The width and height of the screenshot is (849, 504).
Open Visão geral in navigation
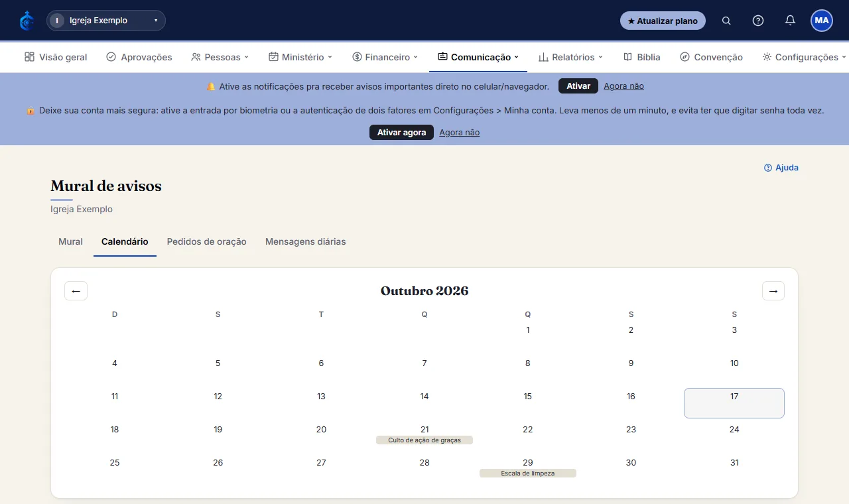[56, 57]
